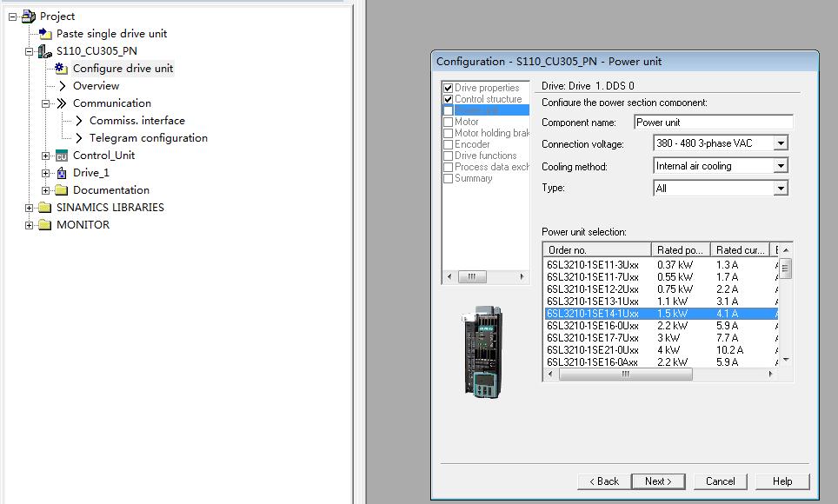Click the Cancel button
Image resolution: width=838 pixels, height=504 pixels.
pos(721,481)
